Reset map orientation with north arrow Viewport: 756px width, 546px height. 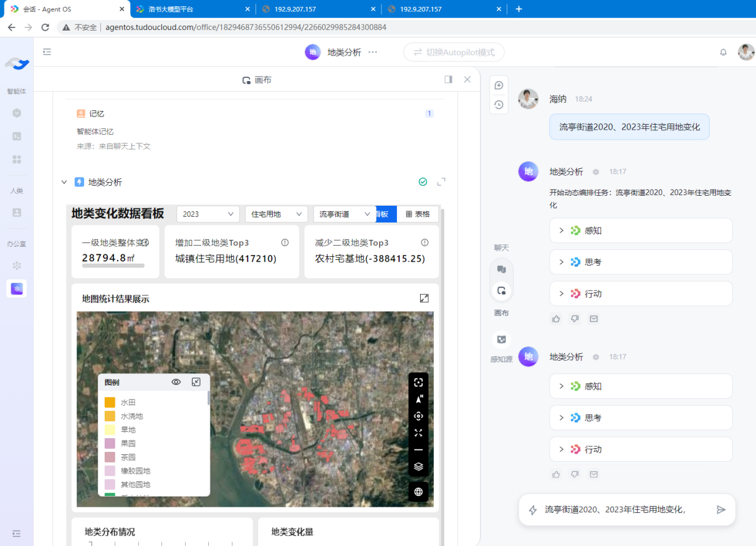418,400
